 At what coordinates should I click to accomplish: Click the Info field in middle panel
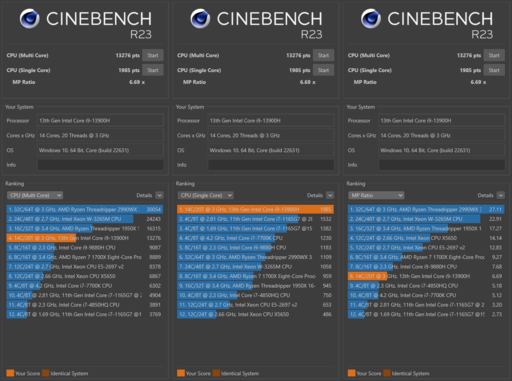coord(271,165)
